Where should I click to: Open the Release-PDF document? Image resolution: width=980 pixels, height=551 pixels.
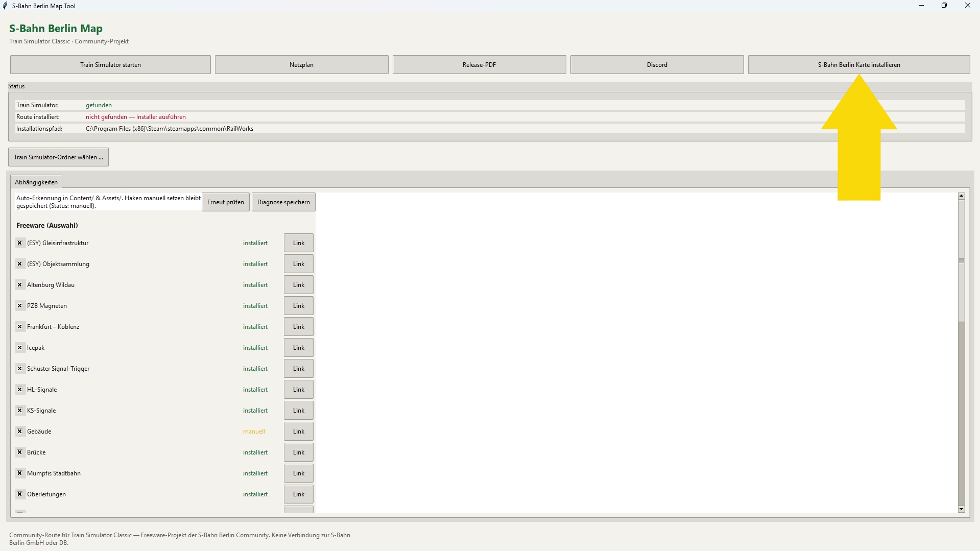tap(479, 65)
